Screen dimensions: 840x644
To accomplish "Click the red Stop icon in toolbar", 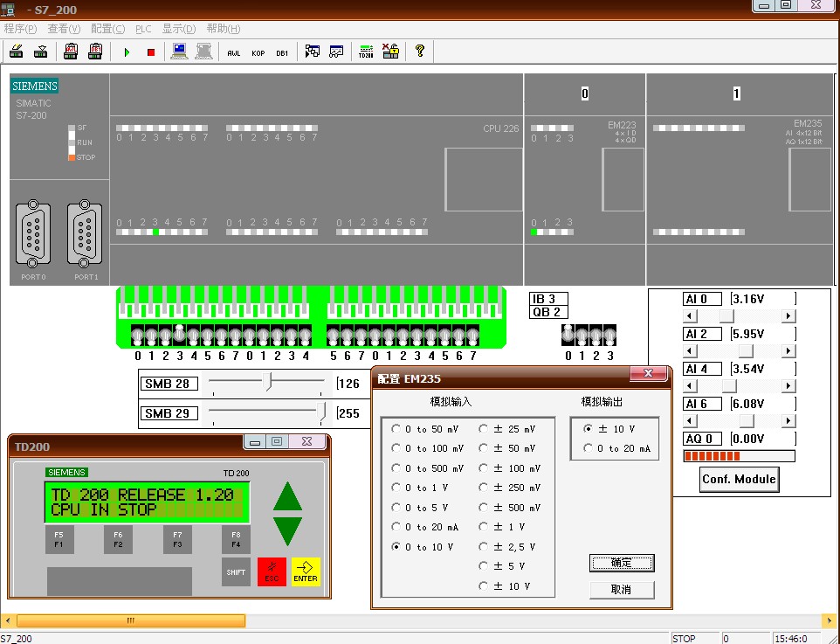I will pyautogui.click(x=150, y=52).
